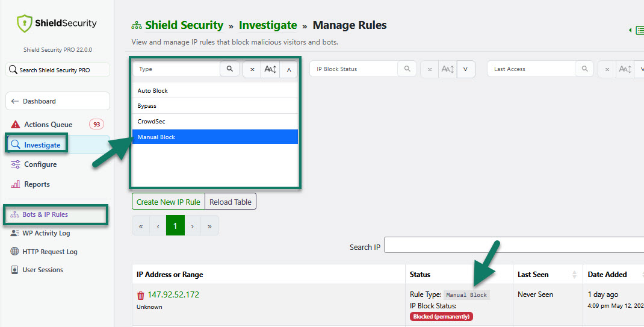Viewport: 644px width, 327px height.
Task: Click the search magnifier in Search Shield Security PRO
Action: (x=13, y=69)
